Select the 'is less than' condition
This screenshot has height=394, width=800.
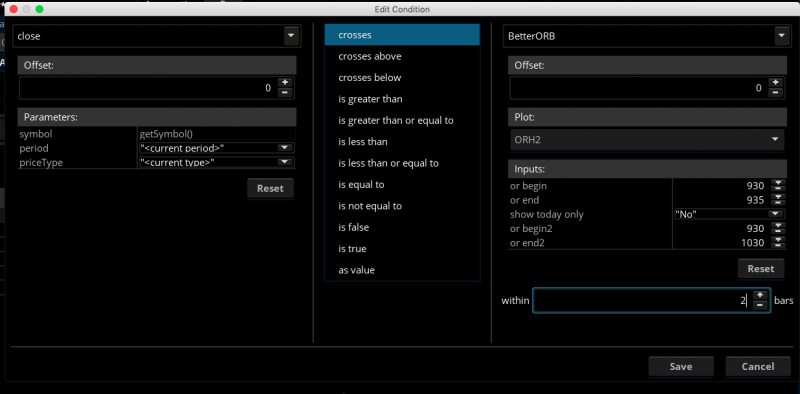click(x=402, y=142)
